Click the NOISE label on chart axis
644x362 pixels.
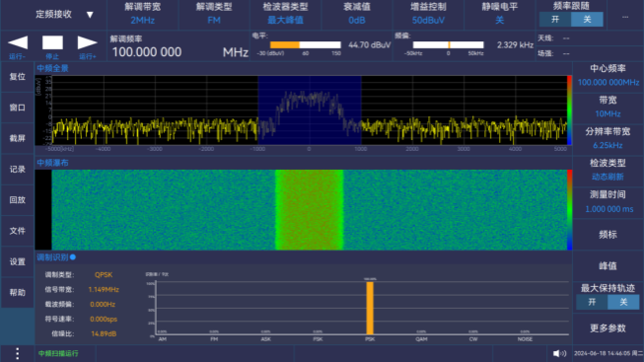525,339
